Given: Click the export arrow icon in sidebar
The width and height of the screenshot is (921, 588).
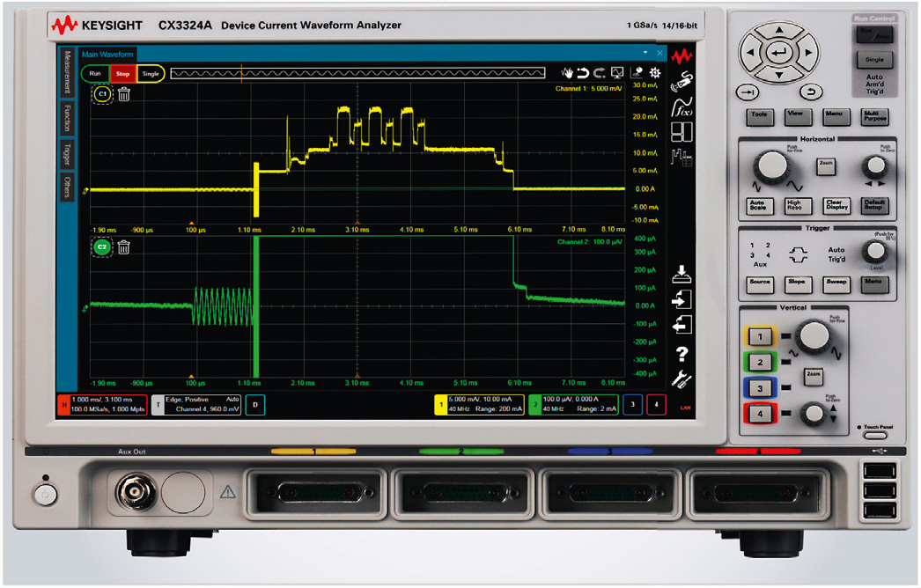Looking at the screenshot, I should point(682,324).
